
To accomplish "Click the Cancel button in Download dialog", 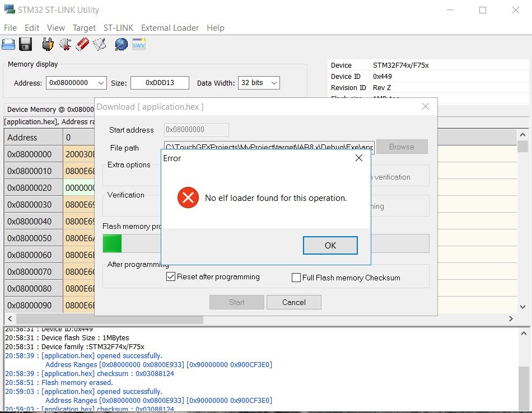I will click(294, 302).
